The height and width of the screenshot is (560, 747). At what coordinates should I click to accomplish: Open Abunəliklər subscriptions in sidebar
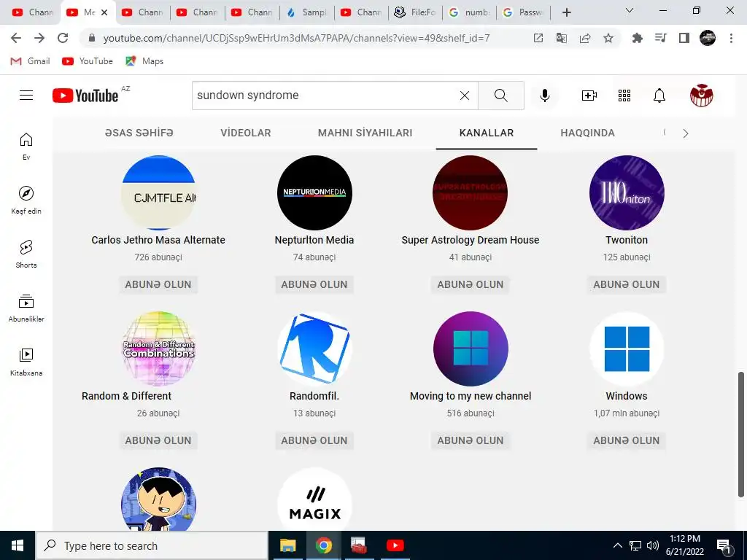click(26, 308)
